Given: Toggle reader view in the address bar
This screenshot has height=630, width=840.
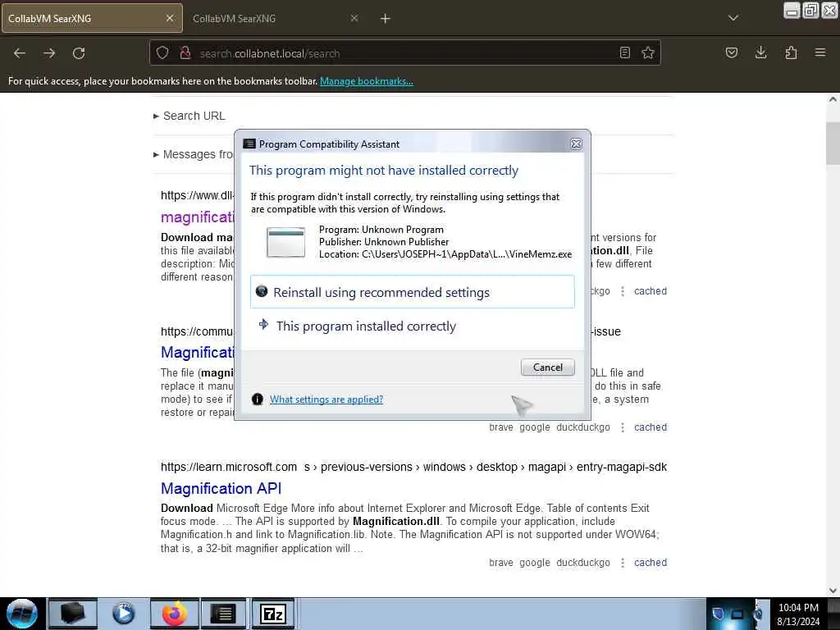Looking at the screenshot, I should (624, 53).
